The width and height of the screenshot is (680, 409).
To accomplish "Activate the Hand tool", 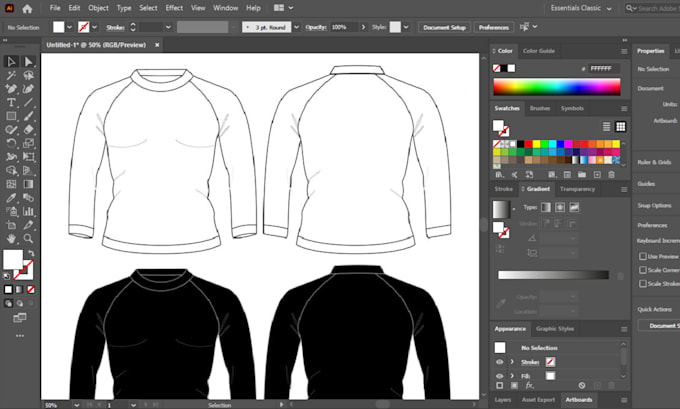I will pyautogui.click(x=11, y=238).
